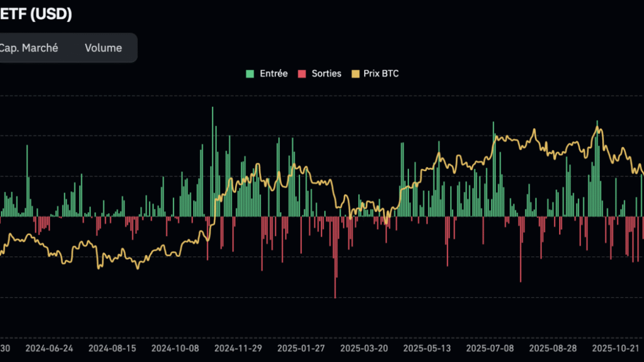Switch to the Volume tab

pos(103,48)
